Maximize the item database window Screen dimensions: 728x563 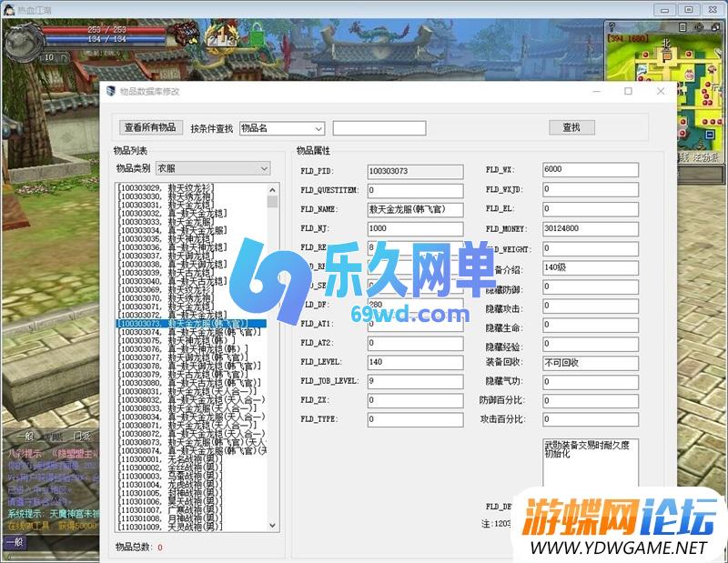pyautogui.click(x=628, y=91)
